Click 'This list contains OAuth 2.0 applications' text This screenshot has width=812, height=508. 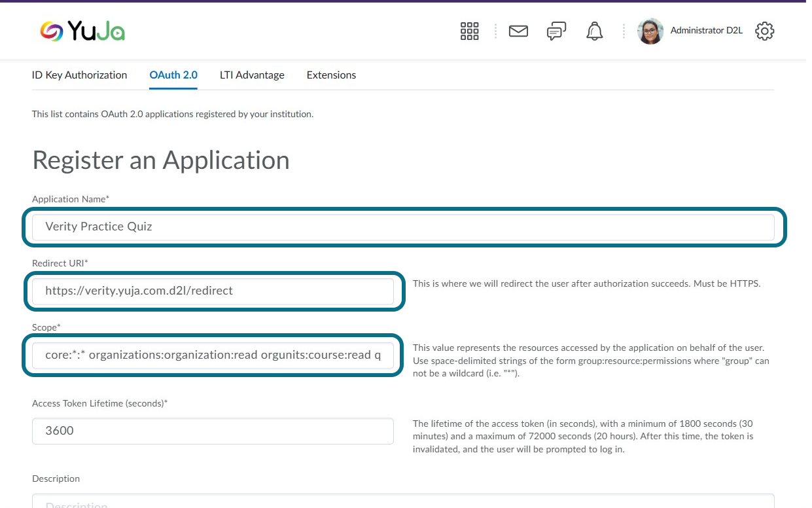(173, 114)
